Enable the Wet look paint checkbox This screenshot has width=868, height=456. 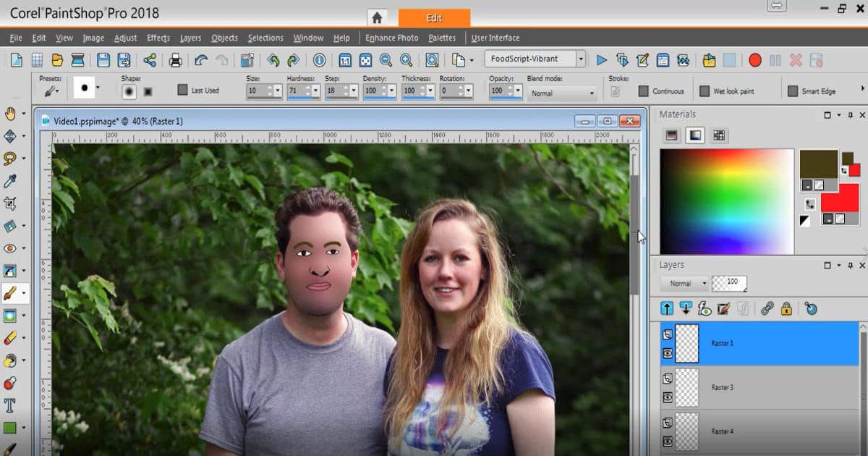(705, 91)
